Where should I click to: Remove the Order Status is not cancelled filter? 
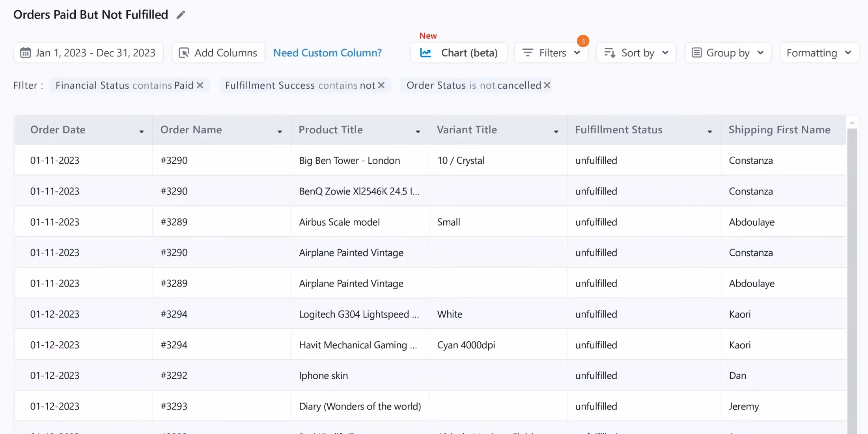[547, 85]
